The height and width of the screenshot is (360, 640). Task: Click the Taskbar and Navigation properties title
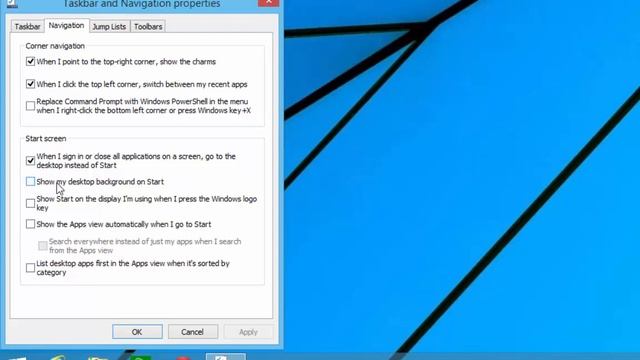tap(141, 4)
